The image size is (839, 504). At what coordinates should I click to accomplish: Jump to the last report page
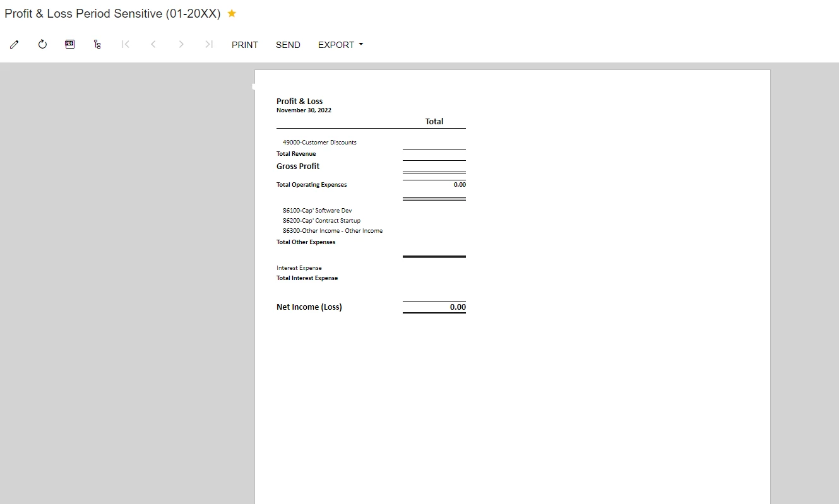click(x=209, y=44)
